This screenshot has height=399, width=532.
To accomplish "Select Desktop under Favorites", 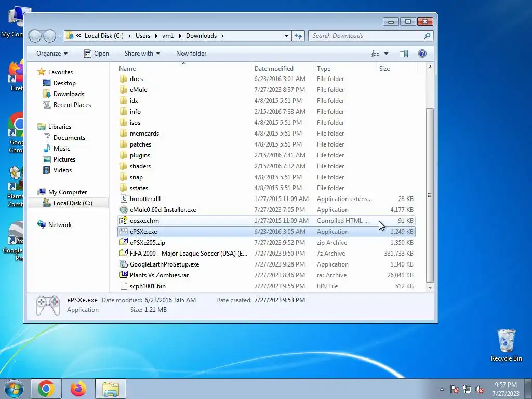I will pos(64,83).
